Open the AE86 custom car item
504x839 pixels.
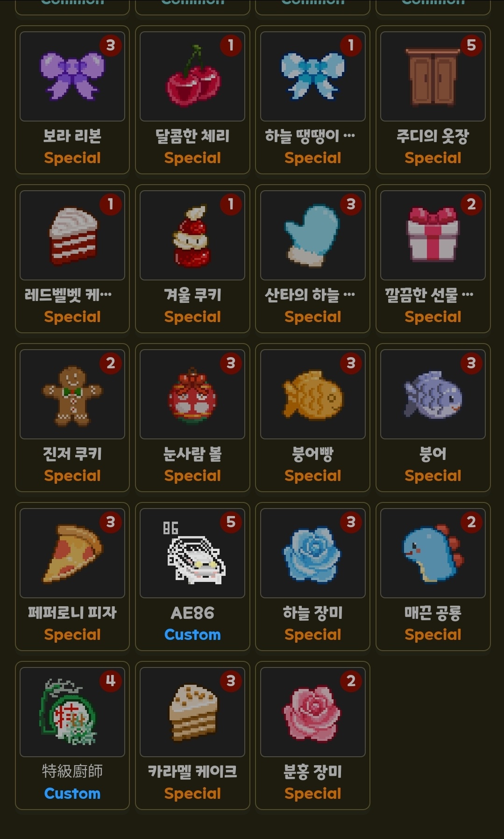192,576
